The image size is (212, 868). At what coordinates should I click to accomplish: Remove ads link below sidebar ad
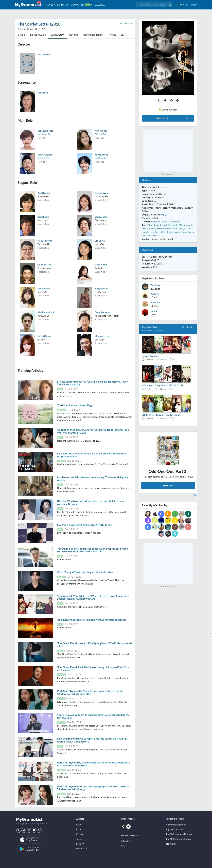[x=168, y=174]
